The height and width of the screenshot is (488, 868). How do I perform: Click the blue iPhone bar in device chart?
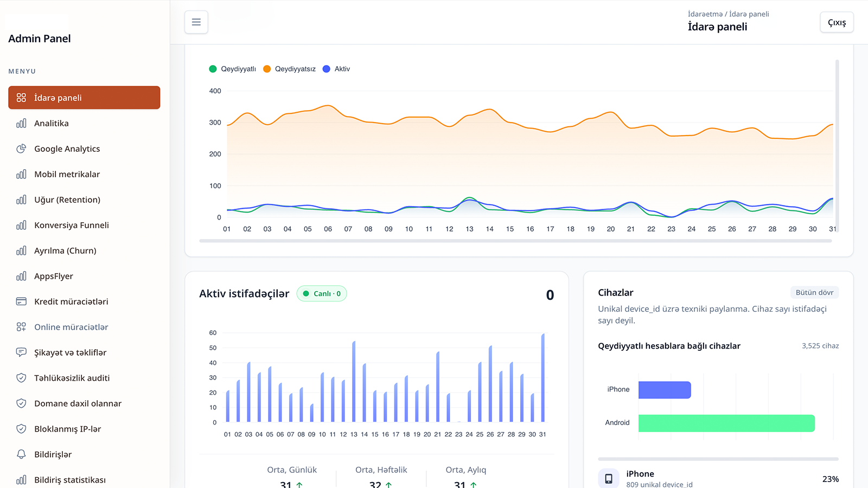(665, 390)
